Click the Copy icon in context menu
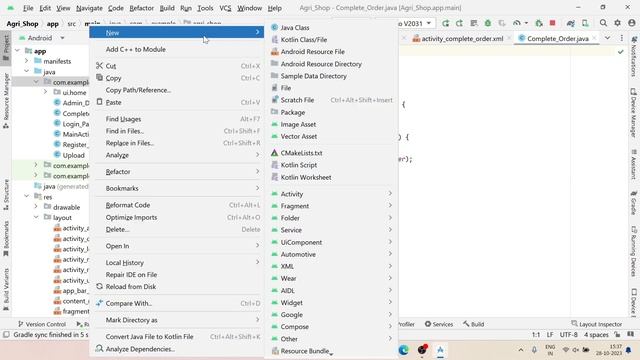This screenshot has height=360, width=640. tap(99, 78)
